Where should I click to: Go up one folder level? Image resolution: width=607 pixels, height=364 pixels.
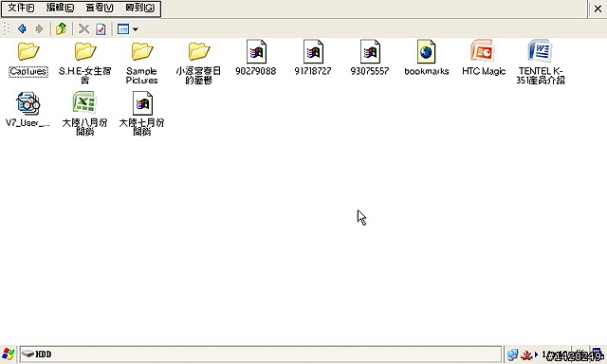point(61,28)
